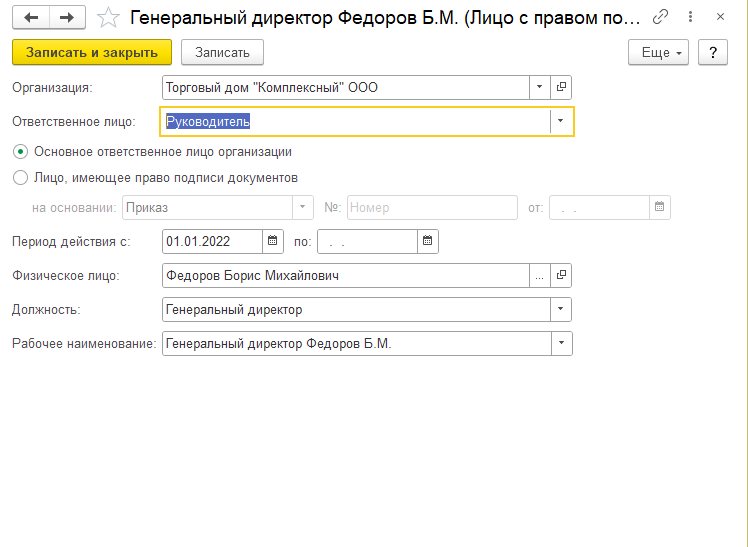The image size is (748, 547).
Task: Click the Ответственное лицо field with Руководитель
Action: [356, 121]
